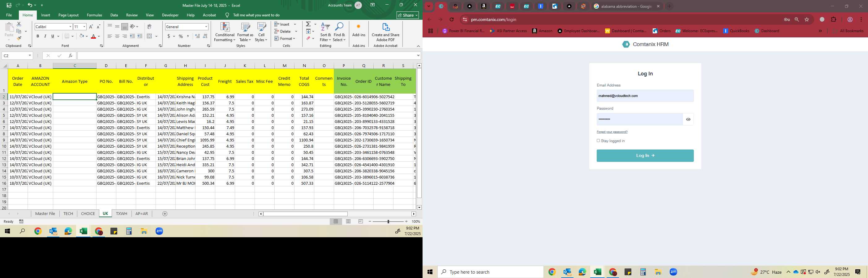868x278 pixels.
Task: Click the Decrease Indent icon
Action: click(x=132, y=36)
